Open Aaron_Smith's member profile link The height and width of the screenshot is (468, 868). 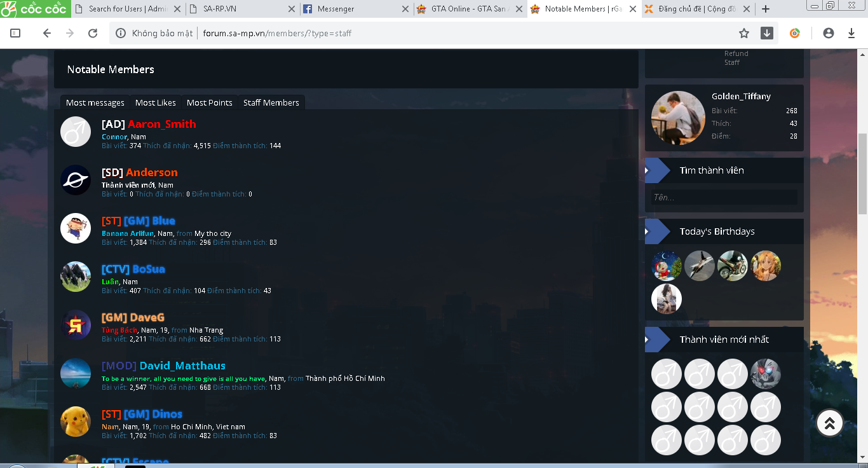point(161,124)
